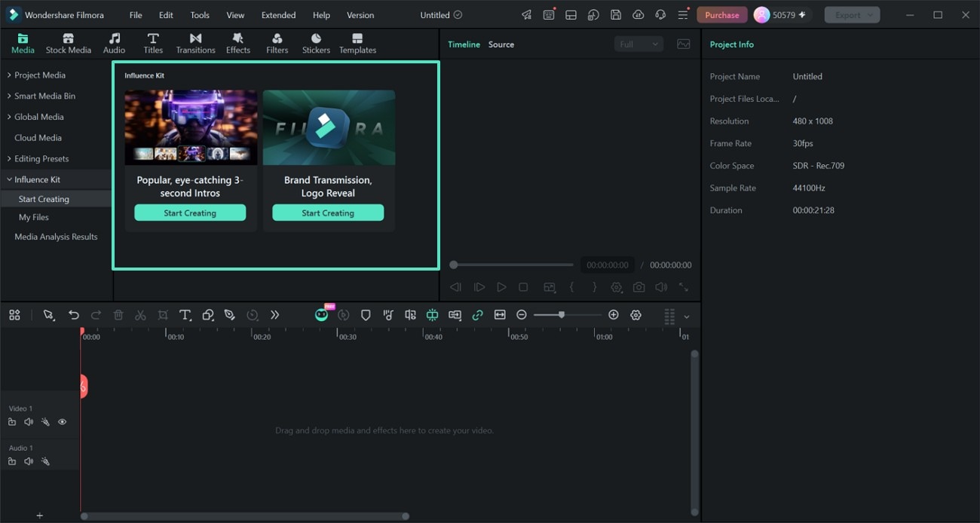This screenshot has width=980, height=523.
Task: Click the Purchase button
Action: click(x=722, y=15)
